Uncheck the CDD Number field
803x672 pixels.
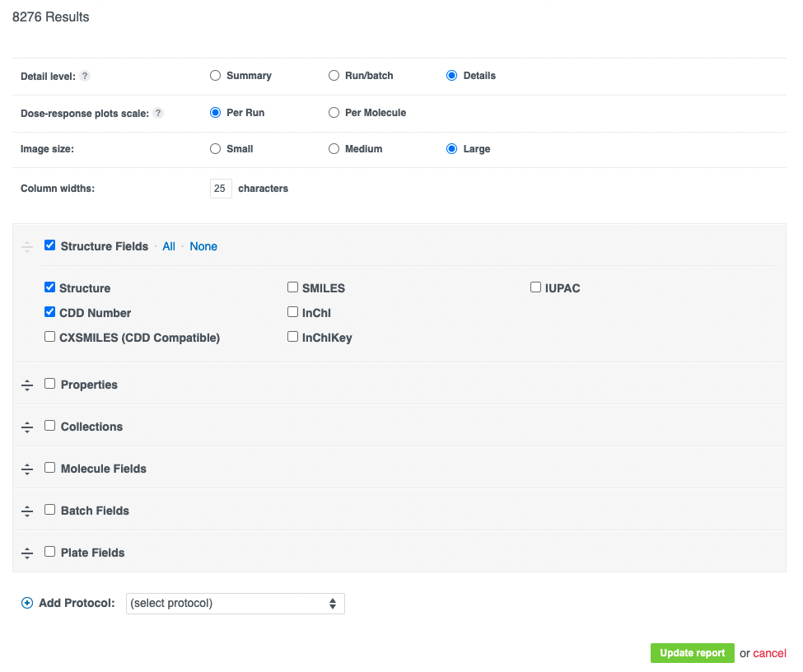tap(49, 311)
